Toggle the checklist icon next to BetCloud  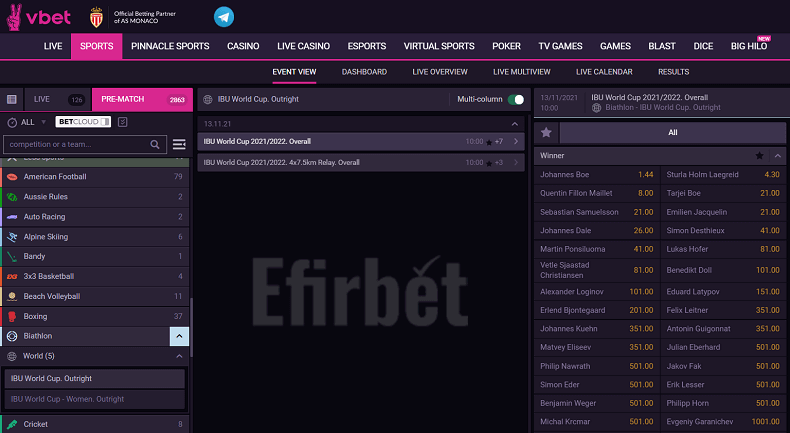122,122
